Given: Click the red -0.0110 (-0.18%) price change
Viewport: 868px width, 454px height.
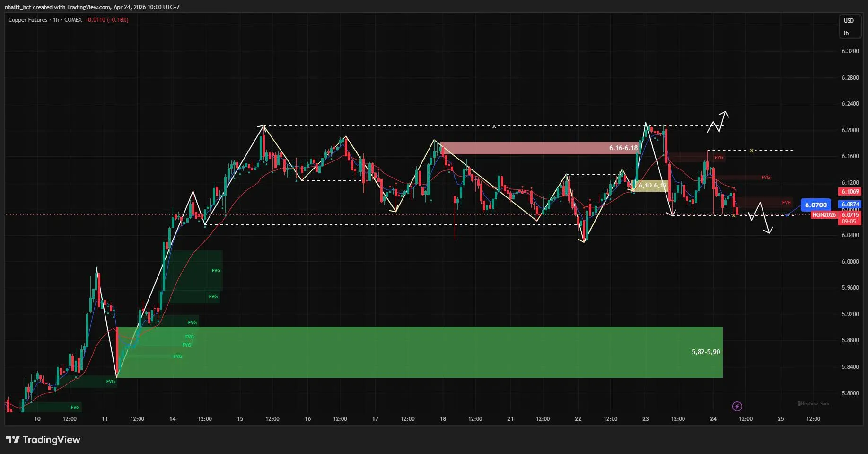Looking at the screenshot, I should click(x=107, y=20).
